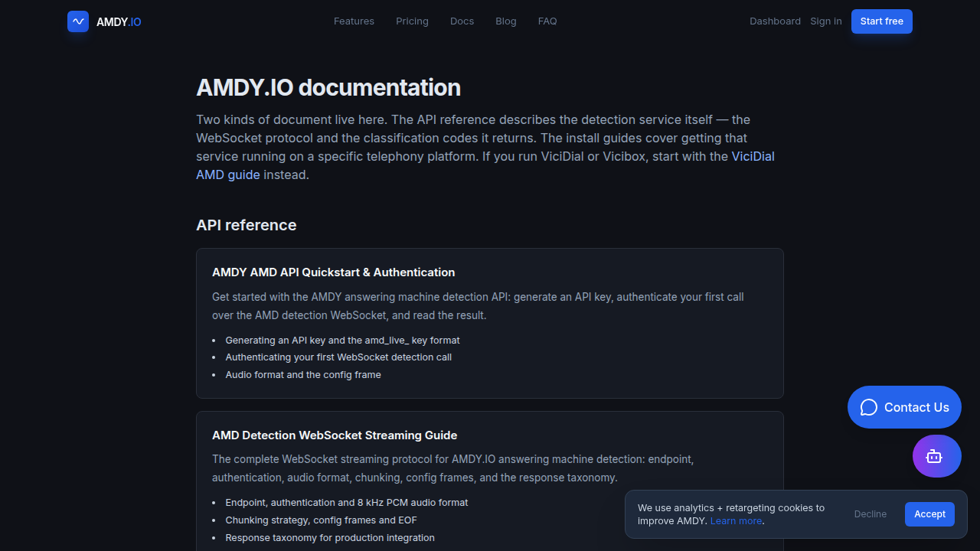Open AMDY AMD API Quickstart & Authentication card
The height and width of the screenshot is (551, 980).
tap(490, 323)
